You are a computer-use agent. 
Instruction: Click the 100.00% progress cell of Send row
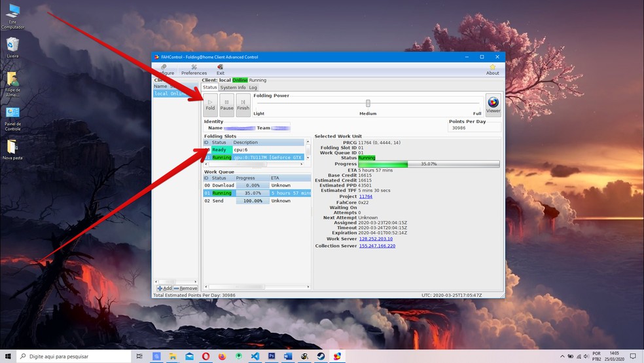coord(253,201)
